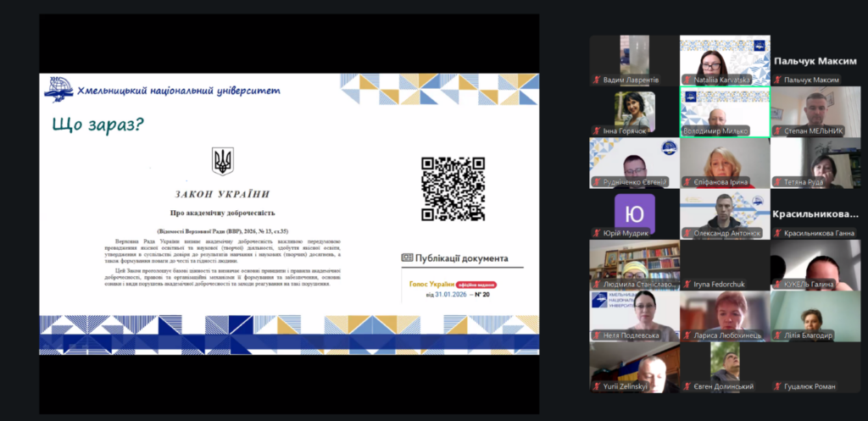Image resolution: width=868 pixels, height=421 pixels.
Task: Select Пальчук Максим participant tile
Action: pos(815,61)
